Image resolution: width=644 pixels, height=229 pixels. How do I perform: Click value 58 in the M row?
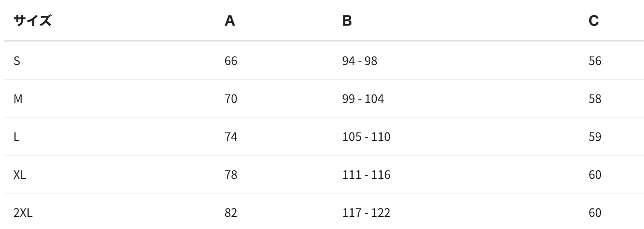[x=595, y=99]
